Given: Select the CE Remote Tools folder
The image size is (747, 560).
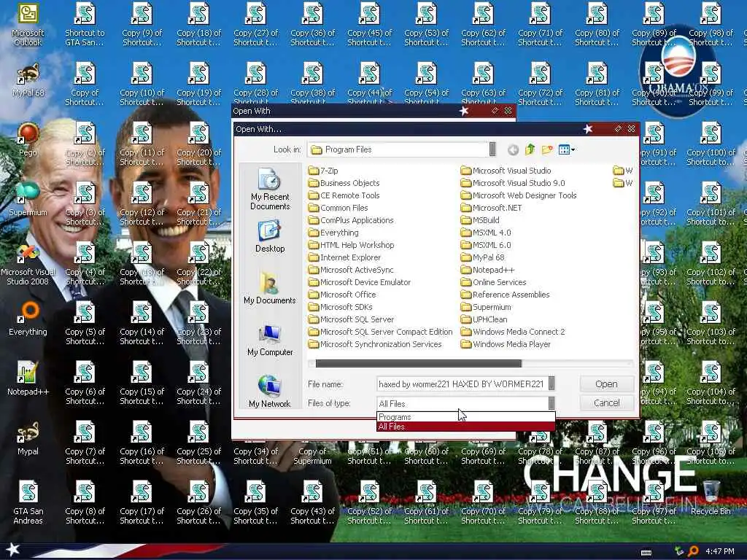Looking at the screenshot, I should point(344,195).
